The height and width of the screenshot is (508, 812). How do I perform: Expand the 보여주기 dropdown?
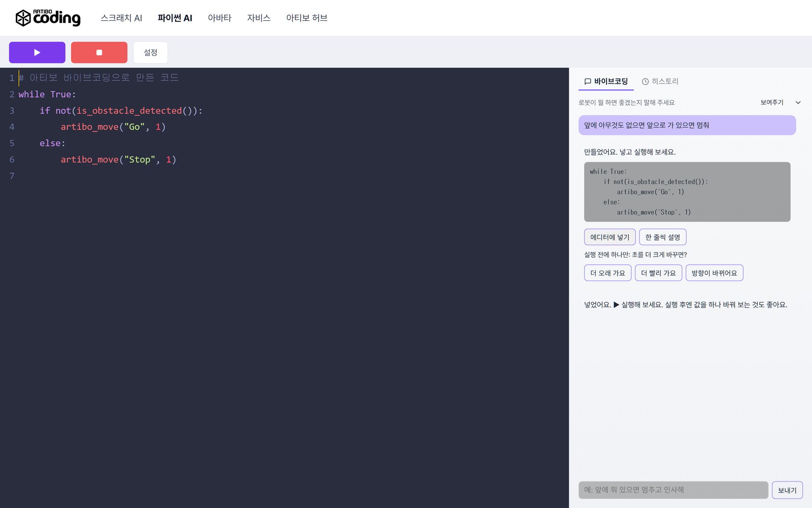click(x=780, y=102)
